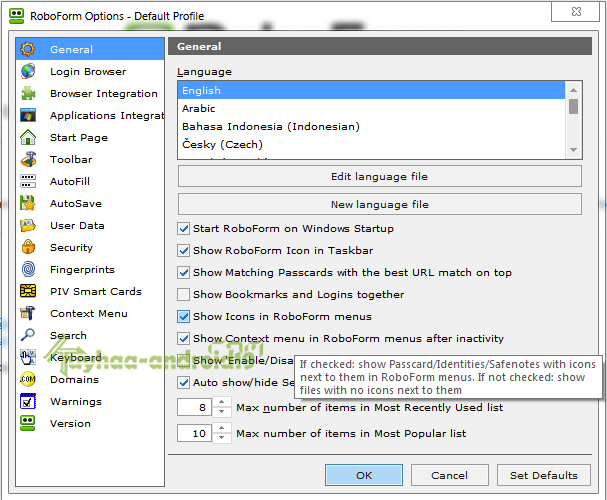Click the User Data folder icon
The image size is (607, 500).
28,225
